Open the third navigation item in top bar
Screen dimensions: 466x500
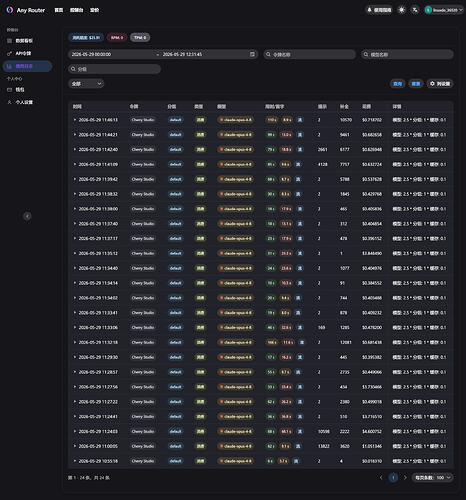(x=94, y=10)
